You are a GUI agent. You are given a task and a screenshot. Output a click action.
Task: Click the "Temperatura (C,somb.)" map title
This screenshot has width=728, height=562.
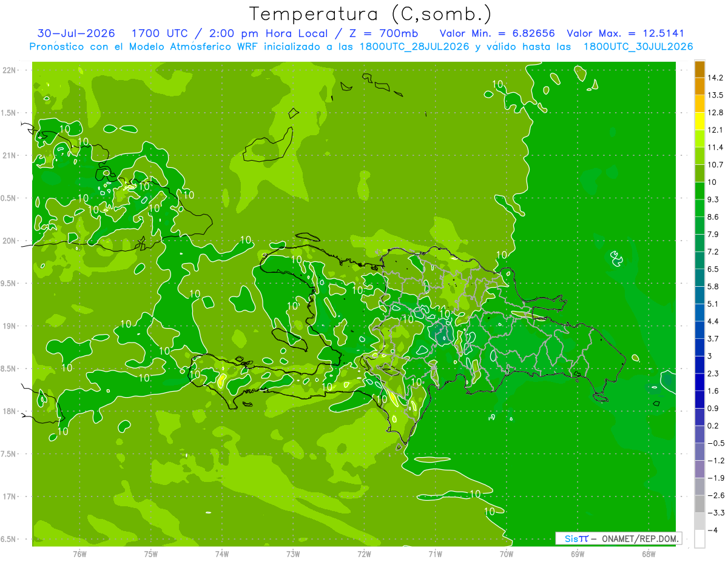[x=371, y=14]
